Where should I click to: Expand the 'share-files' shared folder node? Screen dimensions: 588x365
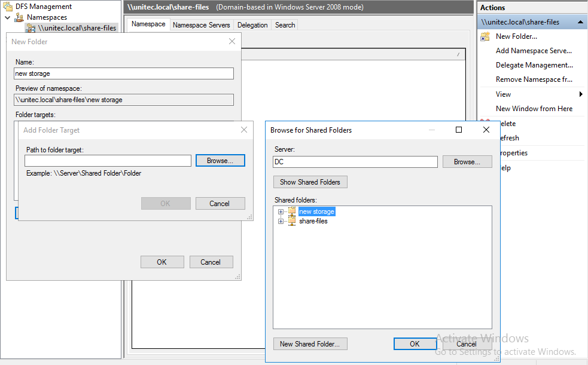click(x=281, y=221)
